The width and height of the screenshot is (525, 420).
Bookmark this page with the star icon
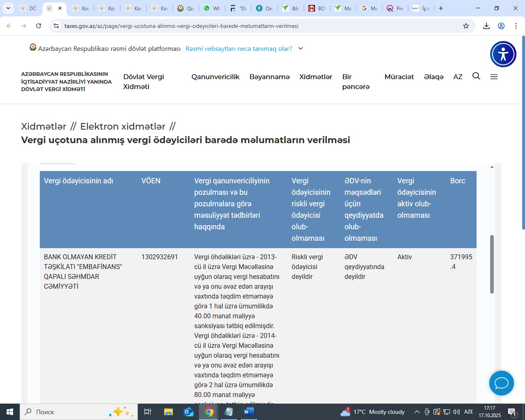click(x=466, y=26)
